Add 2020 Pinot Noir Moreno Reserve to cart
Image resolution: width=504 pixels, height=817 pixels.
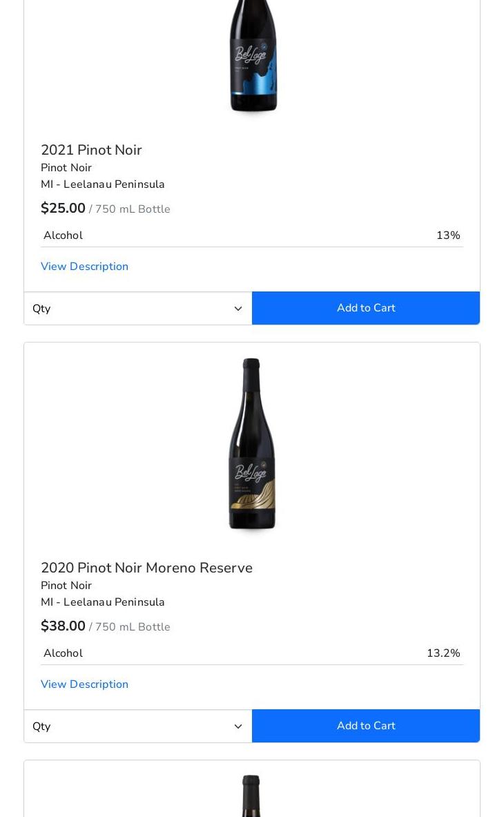tap(366, 726)
